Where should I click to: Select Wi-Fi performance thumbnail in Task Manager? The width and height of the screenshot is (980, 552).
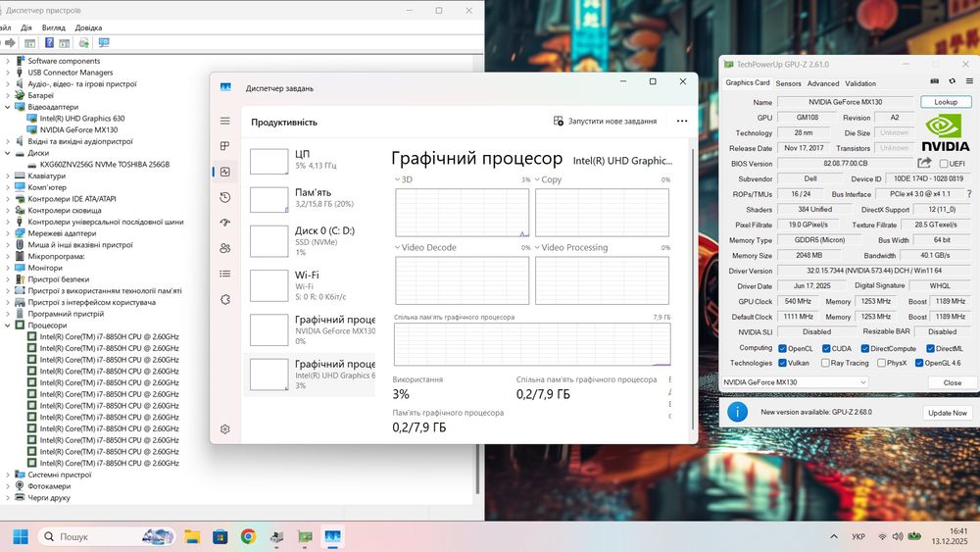click(x=269, y=285)
